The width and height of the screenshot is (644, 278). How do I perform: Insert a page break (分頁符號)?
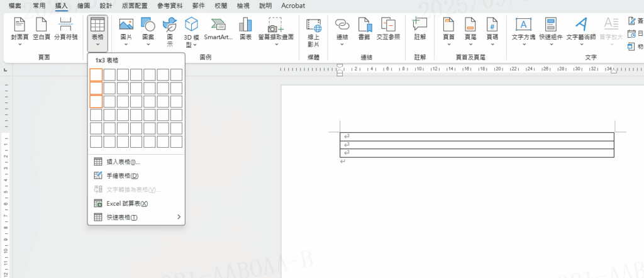tap(65, 29)
